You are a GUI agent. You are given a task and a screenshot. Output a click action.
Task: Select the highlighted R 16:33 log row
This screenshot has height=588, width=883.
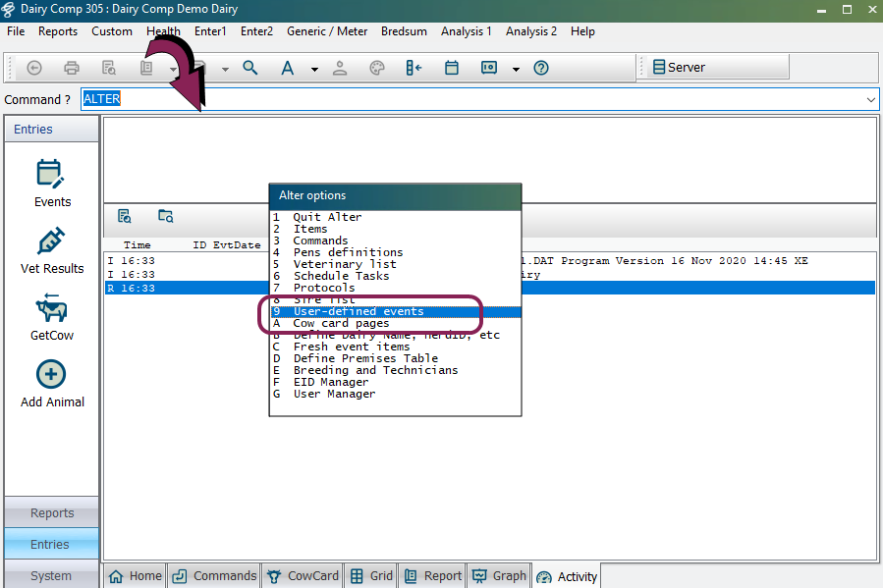490,288
